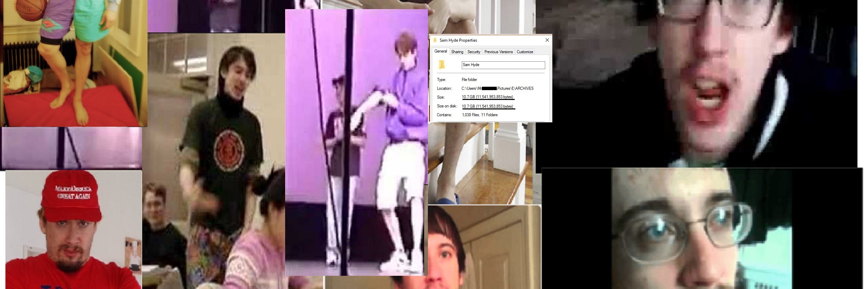Select the File folder type text

[469, 80]
